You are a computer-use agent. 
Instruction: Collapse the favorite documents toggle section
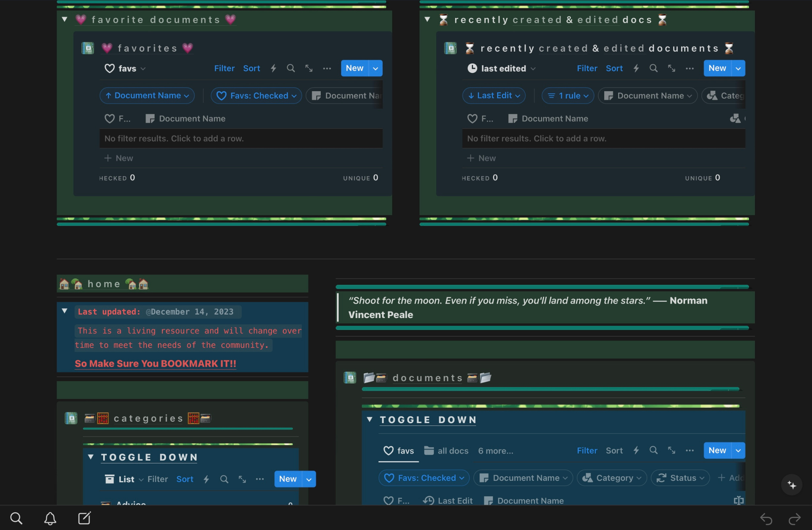65,19
